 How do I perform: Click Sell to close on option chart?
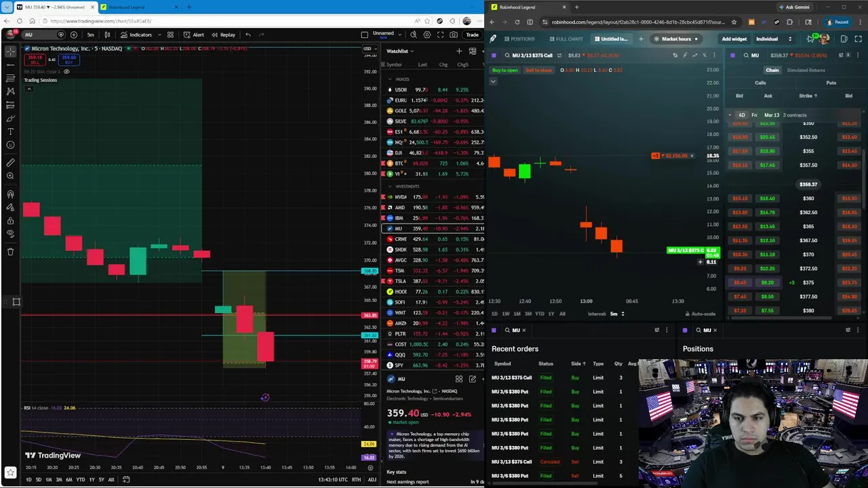[538, 70]
